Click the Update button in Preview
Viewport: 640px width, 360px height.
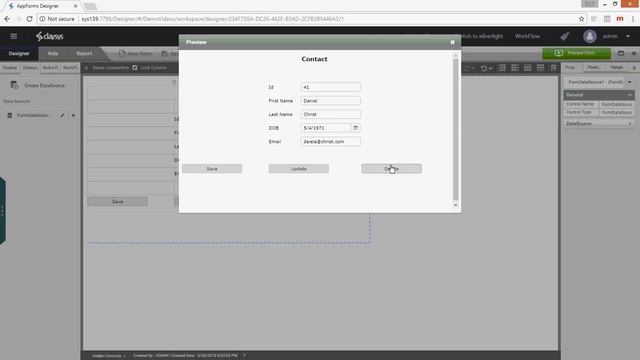299,169
